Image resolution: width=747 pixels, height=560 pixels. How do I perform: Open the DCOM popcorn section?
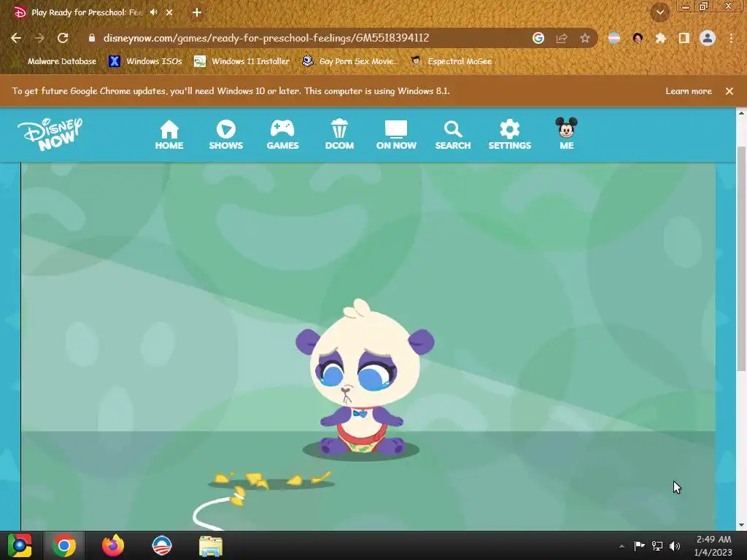(x=339, y=135)
